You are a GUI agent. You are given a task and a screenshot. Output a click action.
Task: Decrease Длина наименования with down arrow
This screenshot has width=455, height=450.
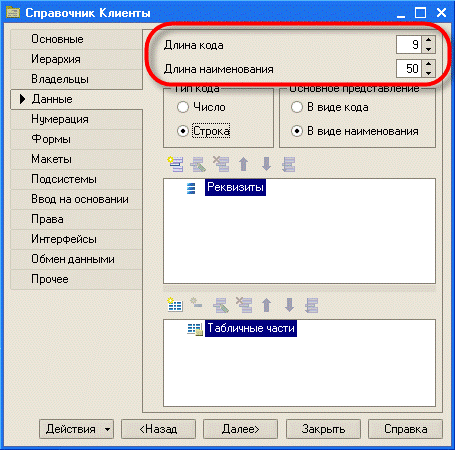pyautogui.click(x=429, y=73)
